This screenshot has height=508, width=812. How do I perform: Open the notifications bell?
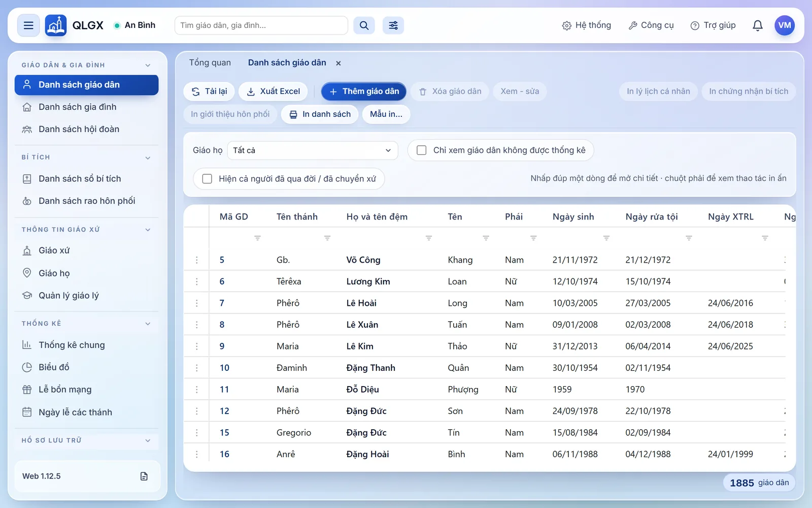[757, 25]
